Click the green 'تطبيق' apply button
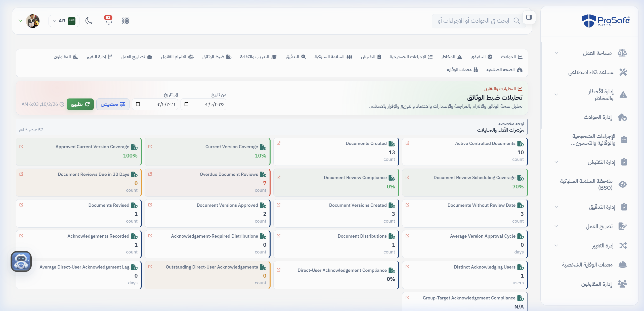The width and height of the screenshot is (644, 311). click(x=80, y=104)
